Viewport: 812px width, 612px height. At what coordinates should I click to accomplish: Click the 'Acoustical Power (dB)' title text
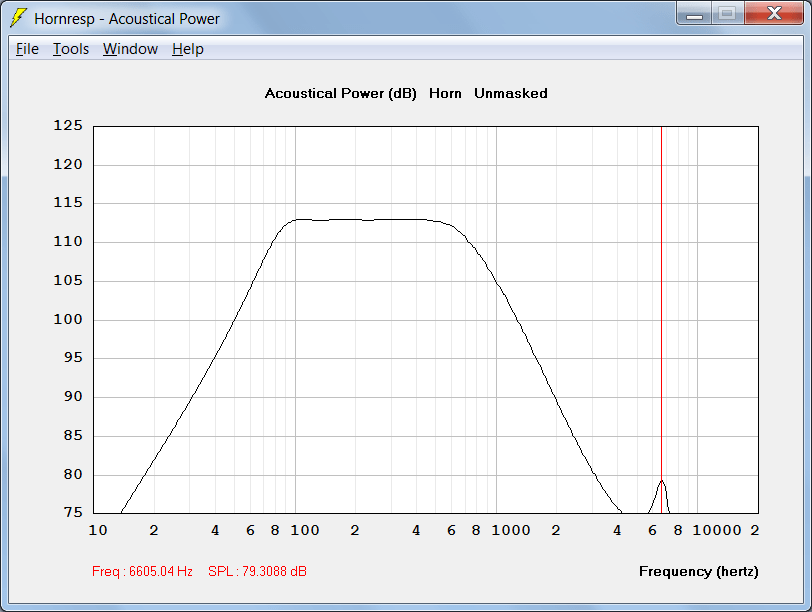point(340,94)
